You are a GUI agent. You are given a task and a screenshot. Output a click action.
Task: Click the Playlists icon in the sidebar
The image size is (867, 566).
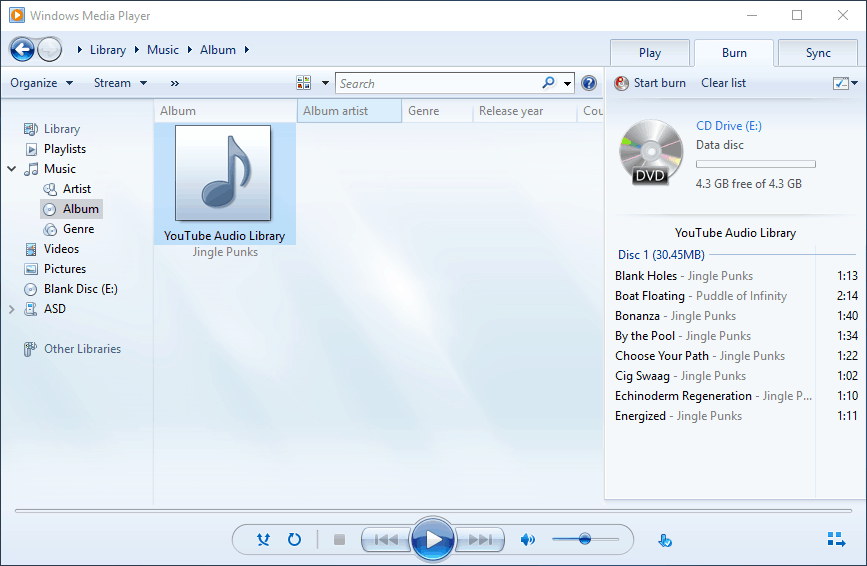pos(32,149)
